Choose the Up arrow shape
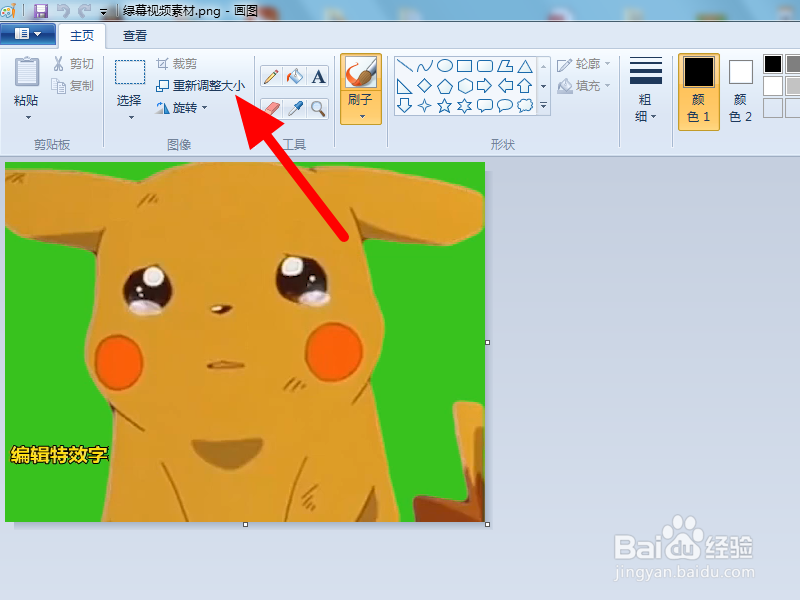The image size is (800, 600). click(x=524, y=86)
